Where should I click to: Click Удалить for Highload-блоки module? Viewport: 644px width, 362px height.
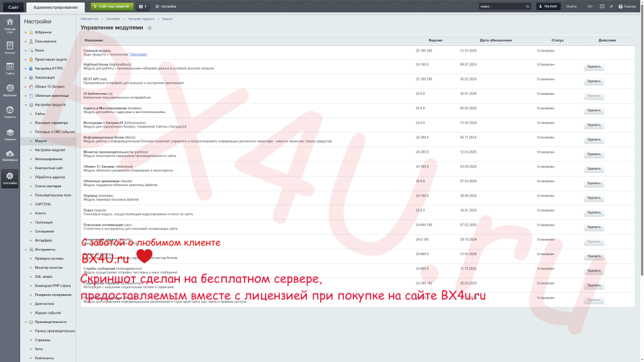coord(594,67)
